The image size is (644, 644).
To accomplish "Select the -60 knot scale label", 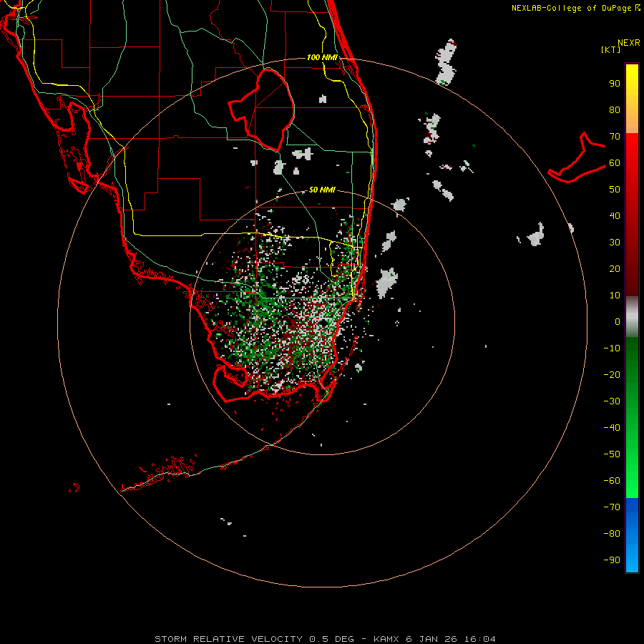I will [612, 481].
